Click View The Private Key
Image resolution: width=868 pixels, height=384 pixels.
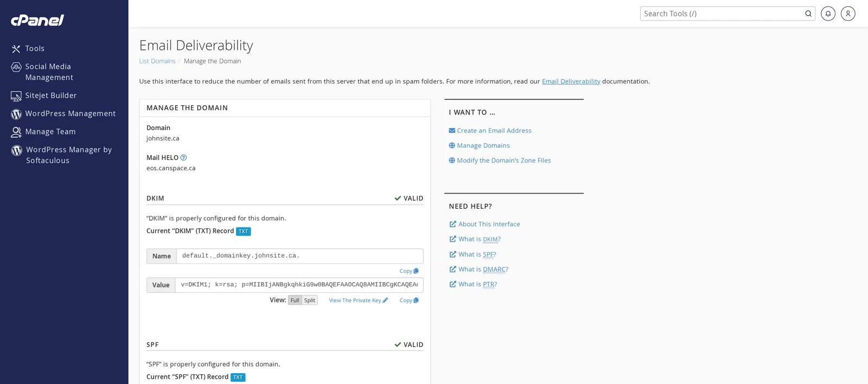[358, 300]
